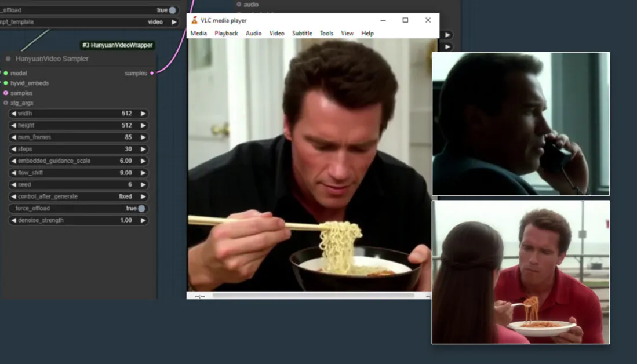Increase seed value with right arrow
This screenshot has height=364, width=637.
click(143, 184)
